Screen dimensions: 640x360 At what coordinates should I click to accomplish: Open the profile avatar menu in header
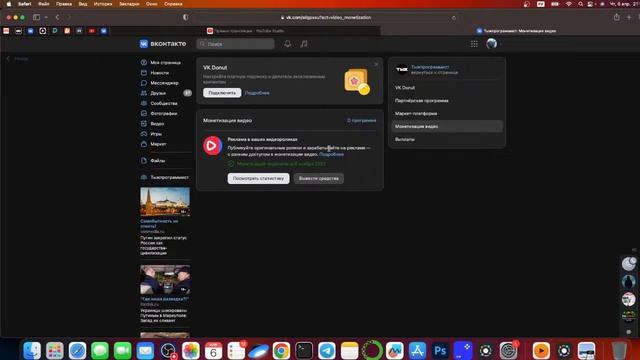point(492,44)
